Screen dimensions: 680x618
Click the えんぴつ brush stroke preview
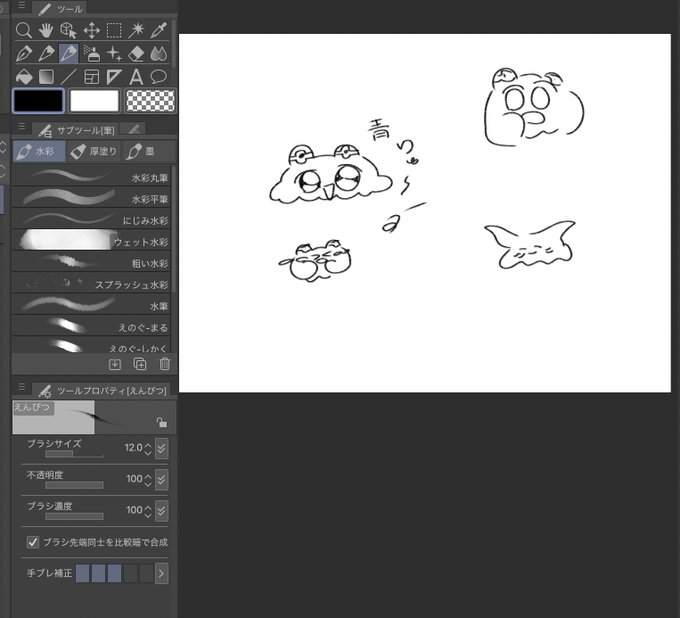click(x=95, y=417)
